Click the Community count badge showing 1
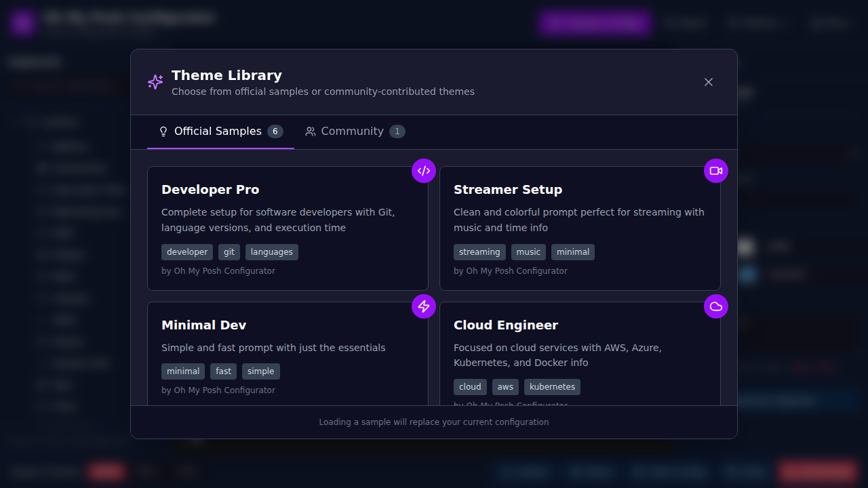This screenshot has width=868, height=488. 397,131
